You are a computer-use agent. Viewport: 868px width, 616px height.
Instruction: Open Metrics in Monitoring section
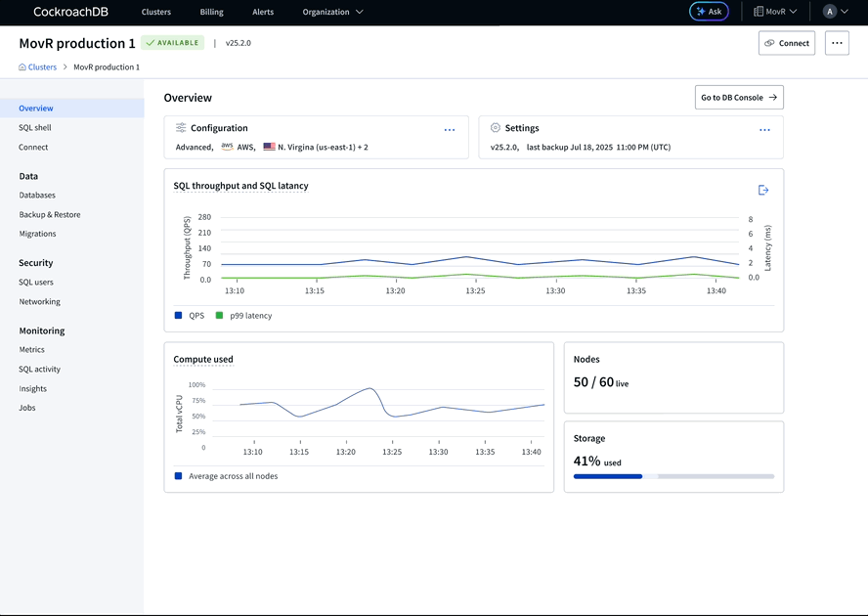point(31,349)
